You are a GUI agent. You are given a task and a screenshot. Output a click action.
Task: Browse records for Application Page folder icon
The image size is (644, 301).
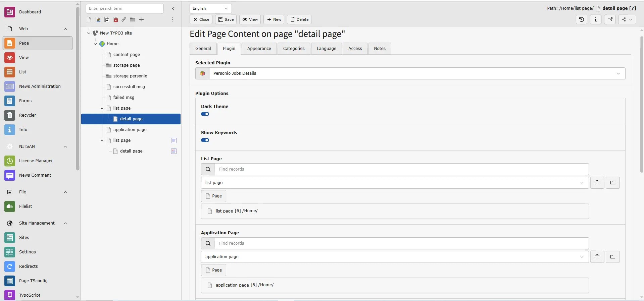613,257
